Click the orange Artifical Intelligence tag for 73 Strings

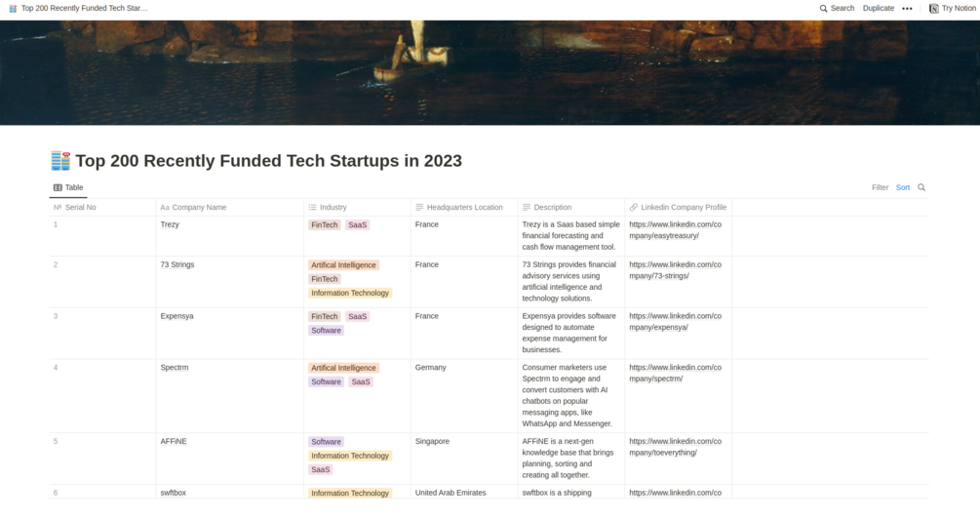click(x=343, y=265)
